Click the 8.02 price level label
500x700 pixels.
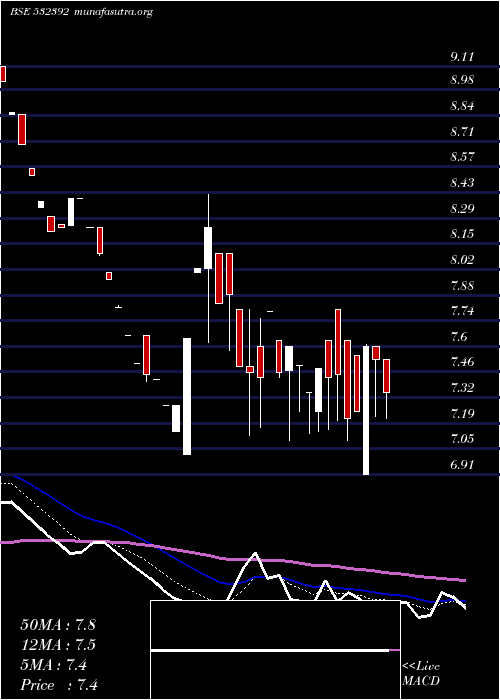[x=462, y=259]
